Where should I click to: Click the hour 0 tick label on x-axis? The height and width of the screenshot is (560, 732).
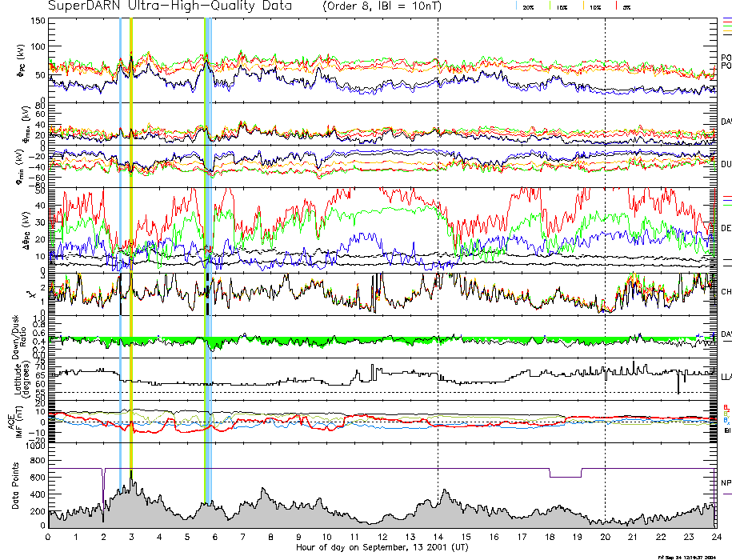49,537
